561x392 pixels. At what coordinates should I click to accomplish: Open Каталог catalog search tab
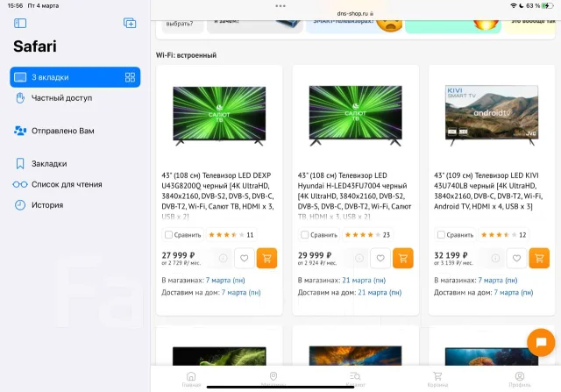(x=355, y=379)
